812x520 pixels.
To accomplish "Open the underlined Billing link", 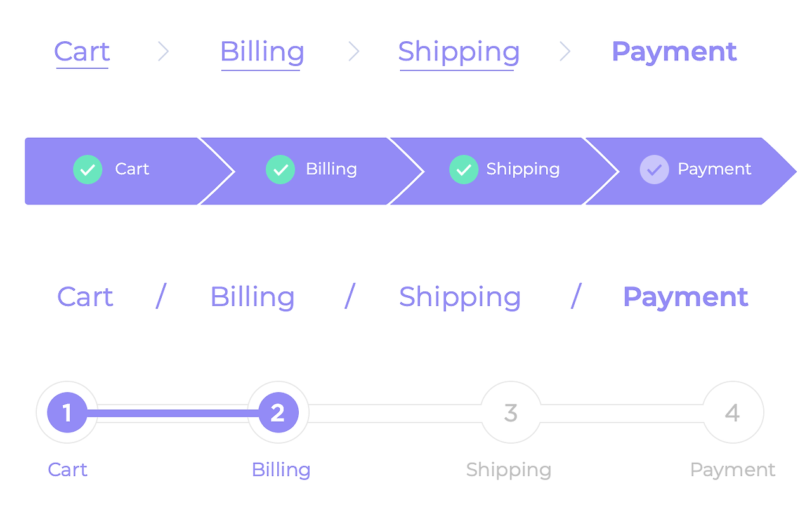I will coord(262,52).
